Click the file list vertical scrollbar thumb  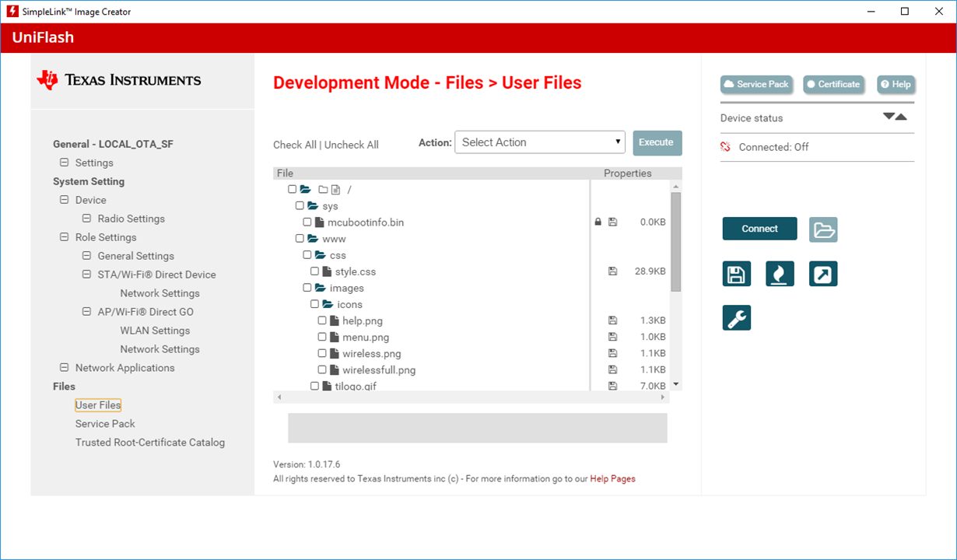click(x=675, y=241)
